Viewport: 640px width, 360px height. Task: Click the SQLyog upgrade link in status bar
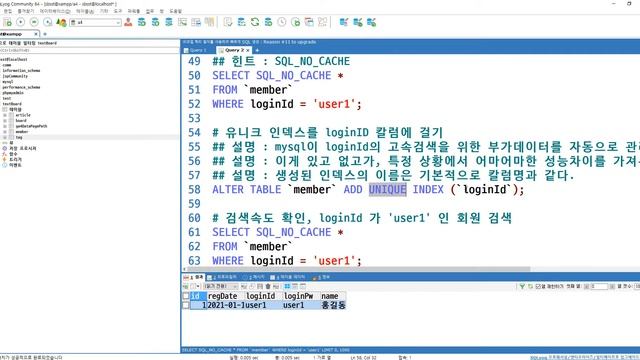click(584, 358)
